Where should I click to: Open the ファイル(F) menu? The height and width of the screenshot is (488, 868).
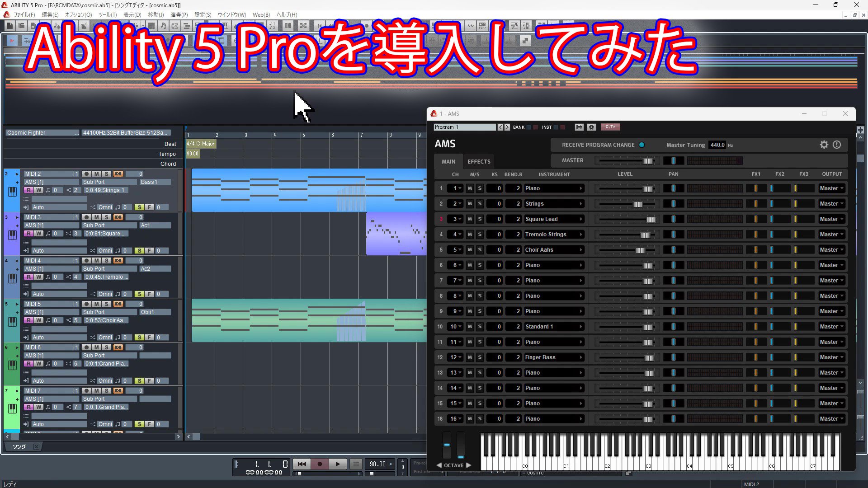click(24, 15)
